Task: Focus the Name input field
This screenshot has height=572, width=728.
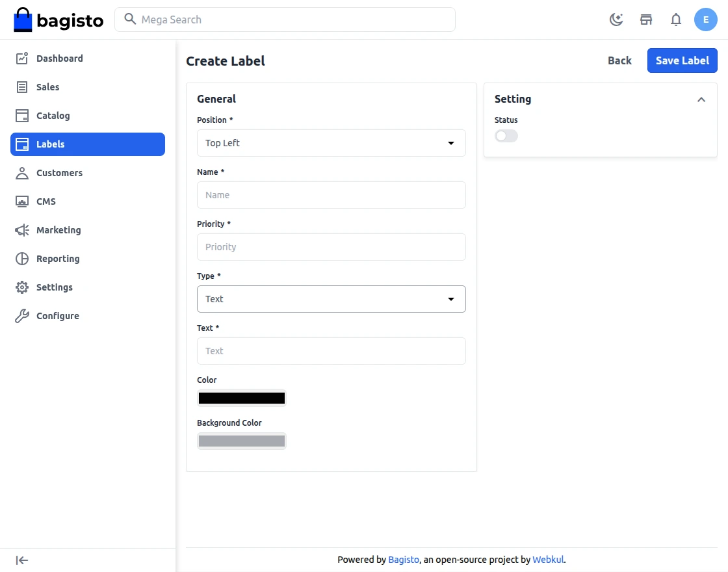Action: [x=331, y=195]
